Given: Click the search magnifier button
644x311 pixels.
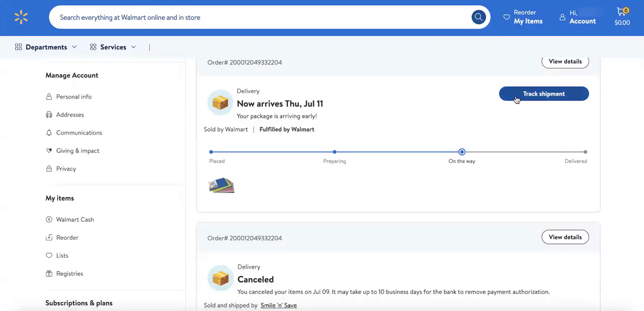Looking at the screenshot, I should [x=478, y=17].
